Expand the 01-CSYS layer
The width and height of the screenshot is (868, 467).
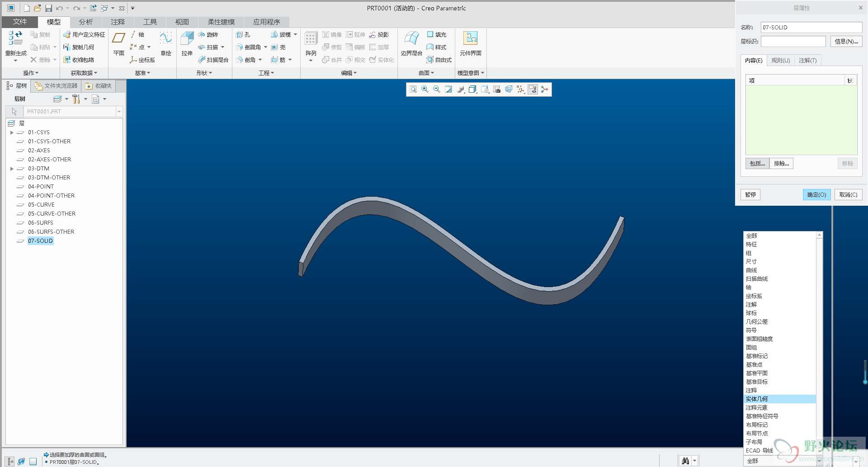tap(12, 132)
